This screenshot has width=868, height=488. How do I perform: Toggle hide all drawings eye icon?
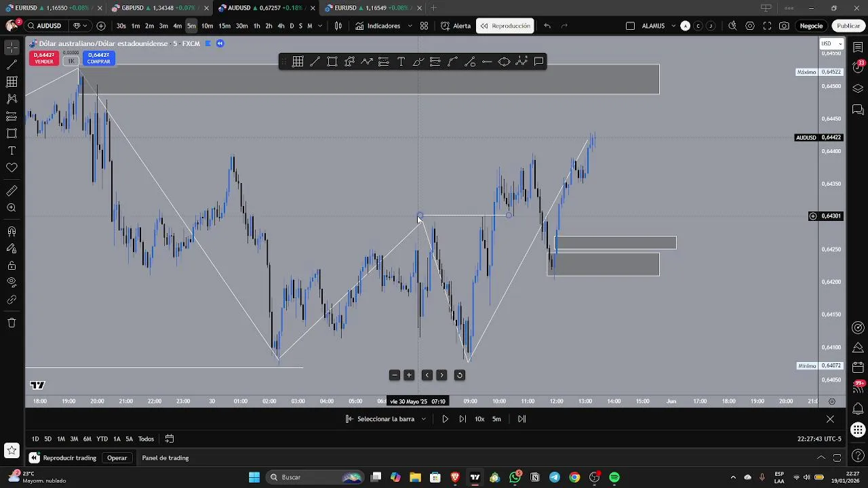(x=12, y=282)
